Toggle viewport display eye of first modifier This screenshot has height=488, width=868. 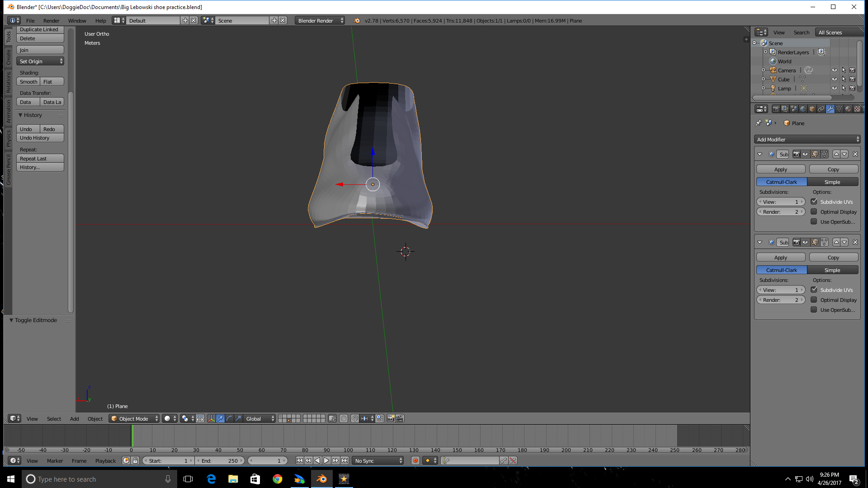click(x=806, y=154)
